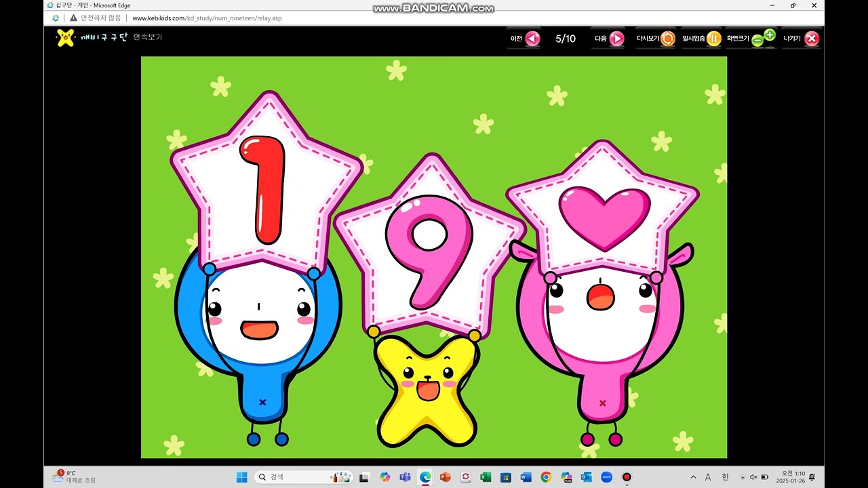Select the 연속보기 continuous view label
Screen dimensions: 868x488
[148, 37]
